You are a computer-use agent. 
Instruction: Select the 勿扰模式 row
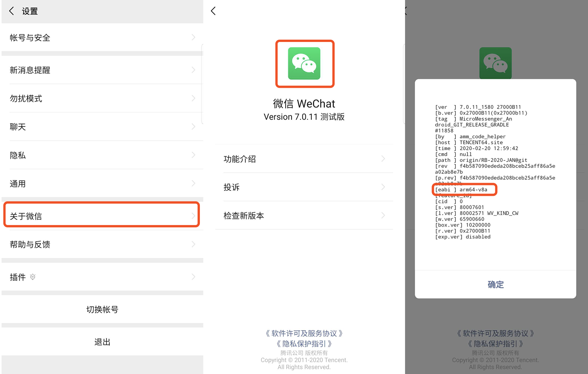coord(102,99)
